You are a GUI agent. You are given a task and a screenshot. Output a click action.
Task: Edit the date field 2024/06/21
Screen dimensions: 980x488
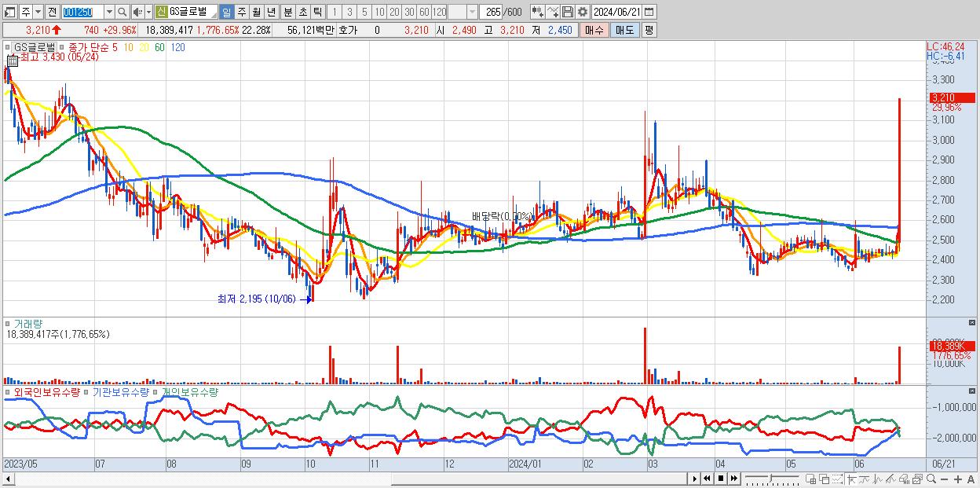pyautogui.click(x=617, y=12)
